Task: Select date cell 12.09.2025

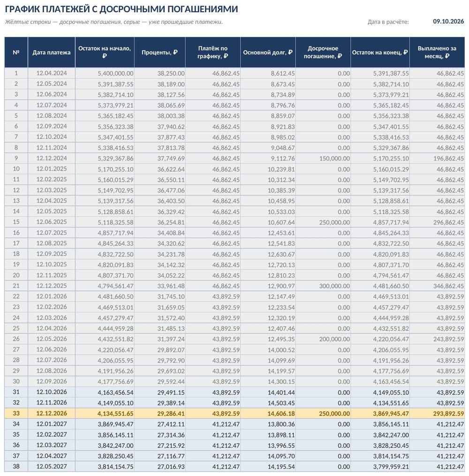Action: pyautogui.click(x=51, y=254)
